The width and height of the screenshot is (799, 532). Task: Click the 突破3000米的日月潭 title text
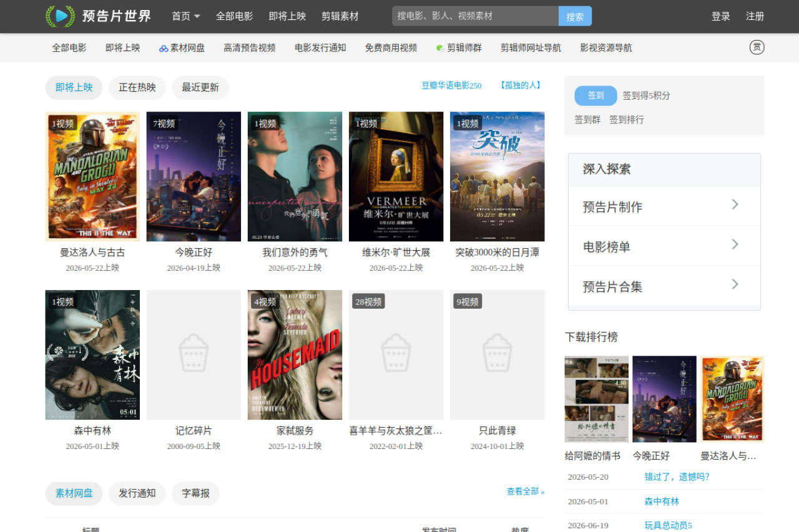click(497, 253)
